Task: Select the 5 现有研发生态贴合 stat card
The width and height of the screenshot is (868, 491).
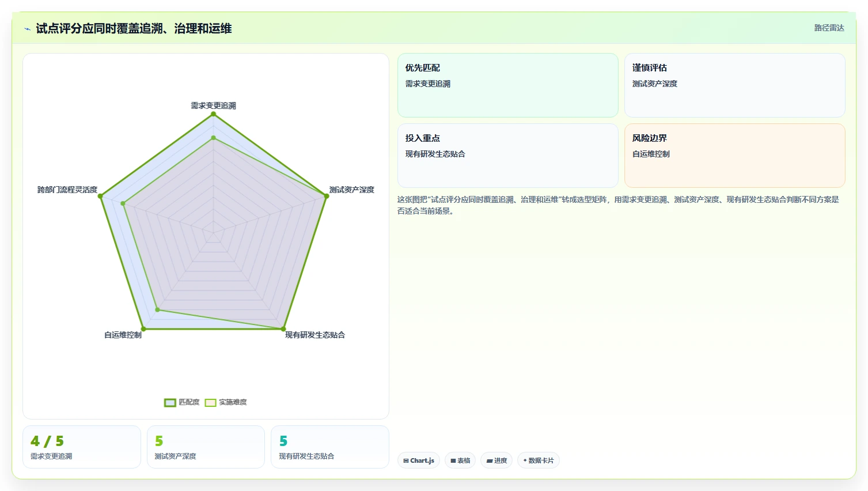Action: pyautogui.click(x=330, y=447)
